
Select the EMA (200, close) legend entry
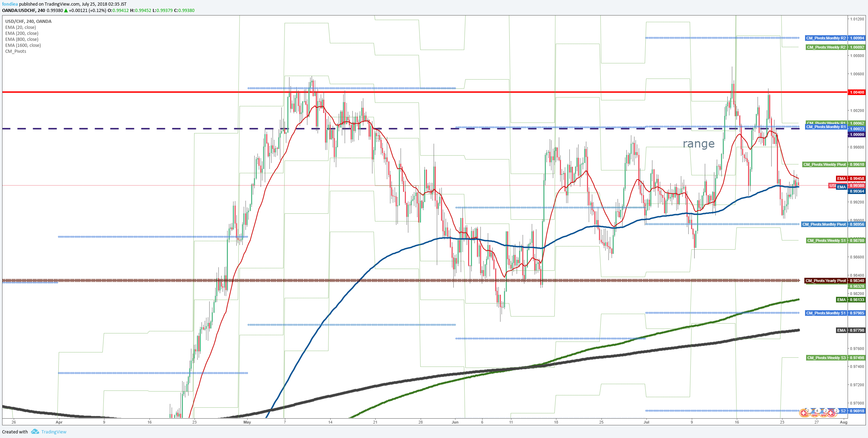pyautogui.click(x=22, y=33)
